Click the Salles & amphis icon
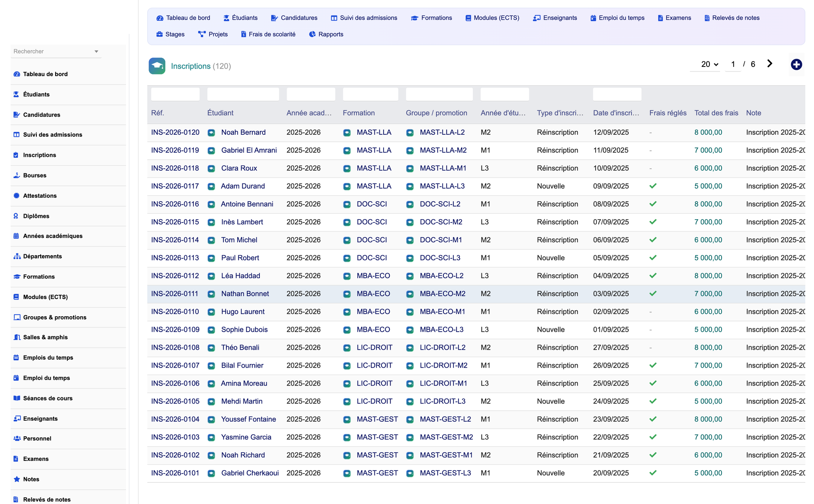Viewport: 814px width, 504px height. point(17,337)
